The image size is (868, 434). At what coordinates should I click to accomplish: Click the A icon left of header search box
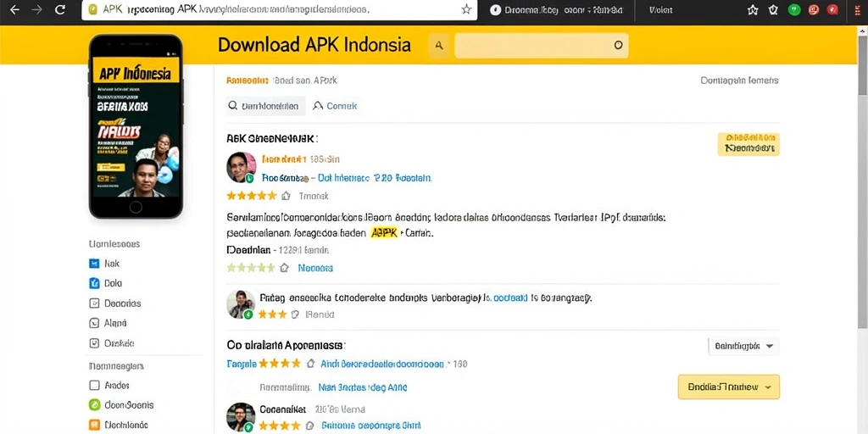pyautogui.click(x=439, y=46)
